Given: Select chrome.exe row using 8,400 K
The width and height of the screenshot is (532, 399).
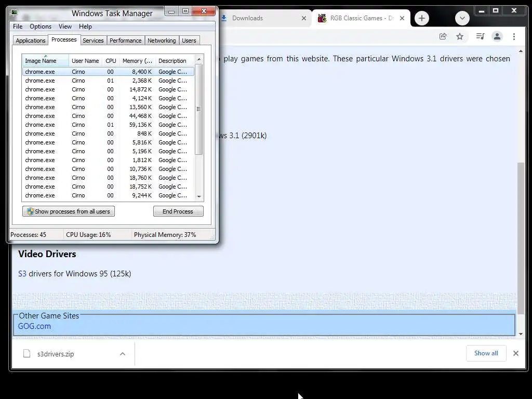Looking at the screenshot, I should pyautogui.click(x=108, y=72).
